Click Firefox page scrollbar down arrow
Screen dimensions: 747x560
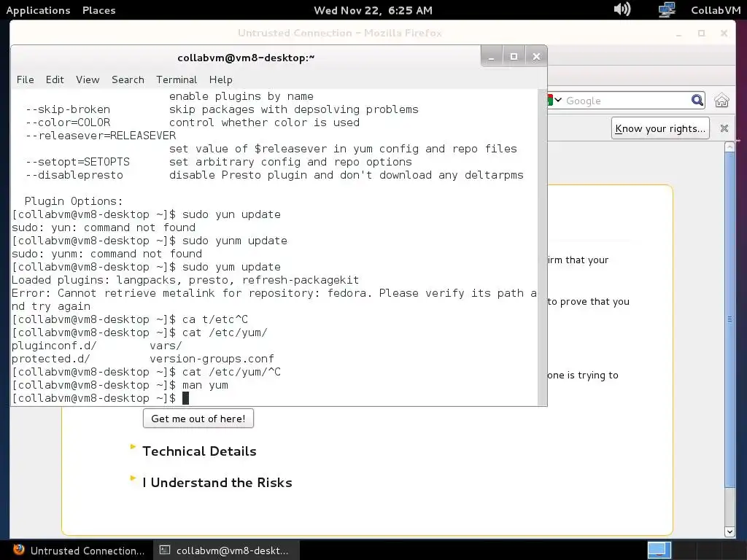coord(729,532)
